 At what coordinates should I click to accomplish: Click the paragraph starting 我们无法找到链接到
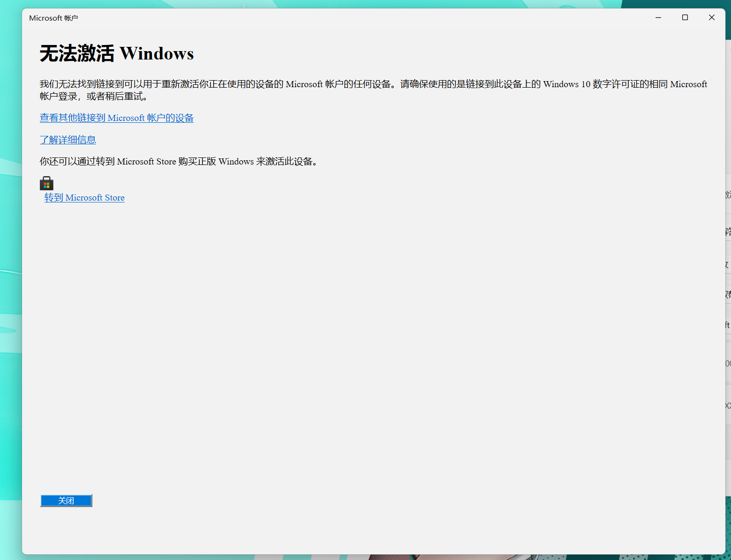point(373,90)
